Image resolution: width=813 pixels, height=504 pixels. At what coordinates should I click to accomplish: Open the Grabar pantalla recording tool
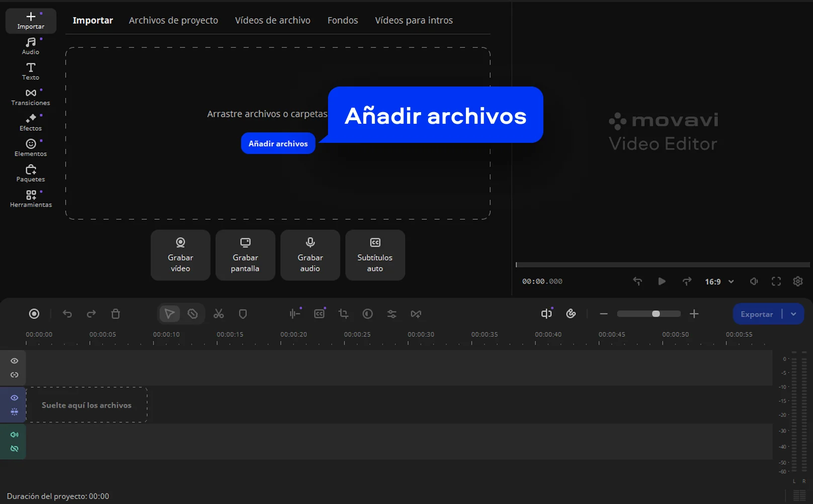[x=245, y=255]
